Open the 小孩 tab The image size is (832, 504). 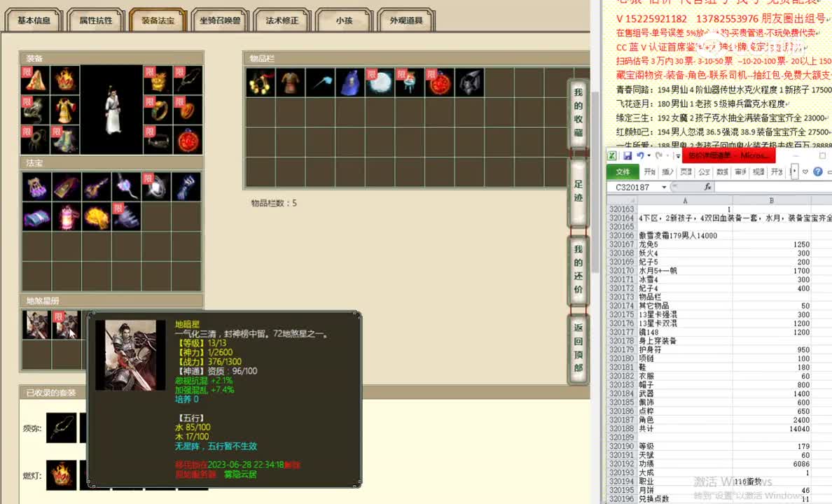click(x=344, y=20)
